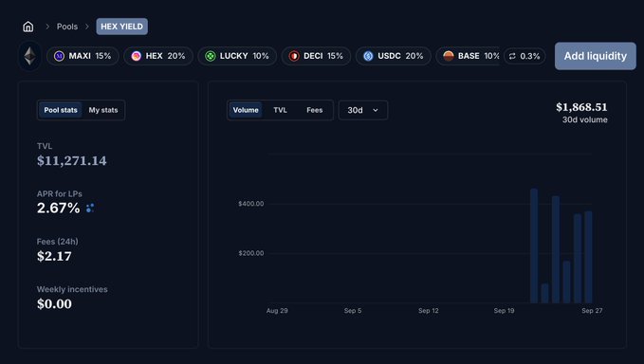Switch to the My stats tab
The image size is (644, 364).
pyautogui.click(x=103, y=110)
